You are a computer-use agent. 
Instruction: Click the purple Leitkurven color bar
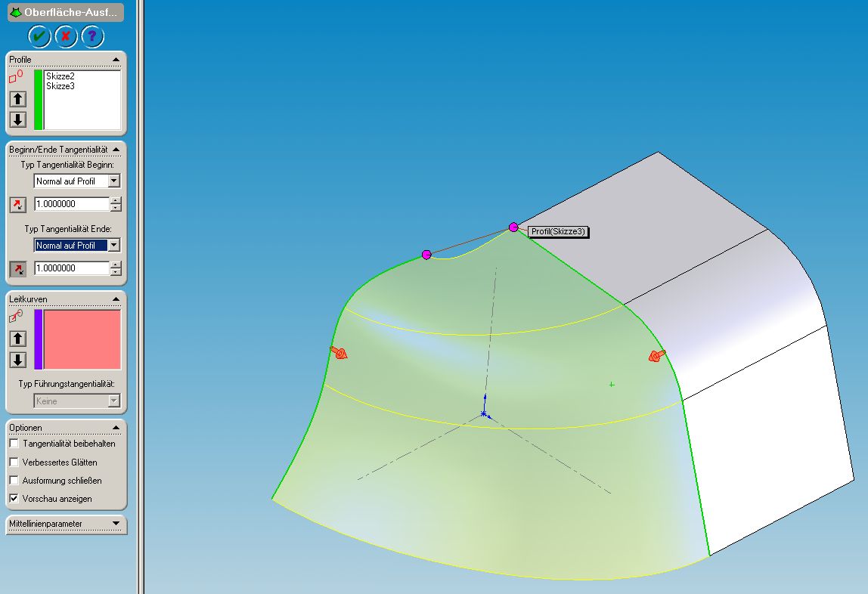point(39,339)
